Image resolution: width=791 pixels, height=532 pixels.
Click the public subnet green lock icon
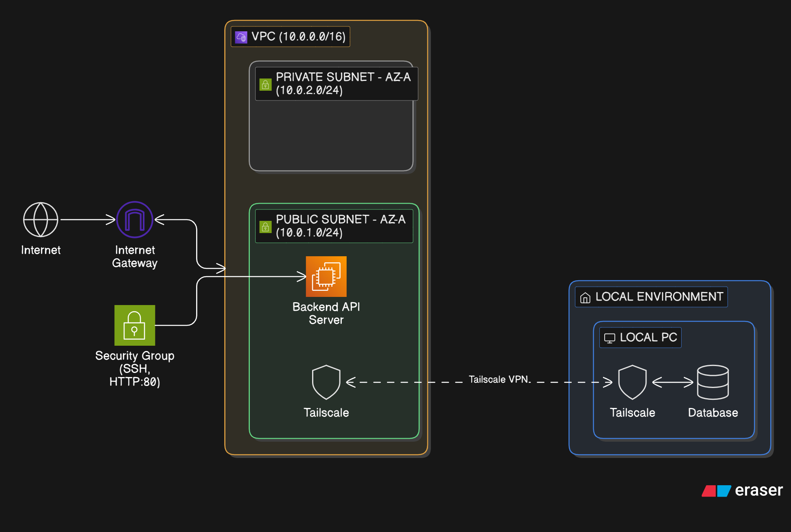(265, 227)
